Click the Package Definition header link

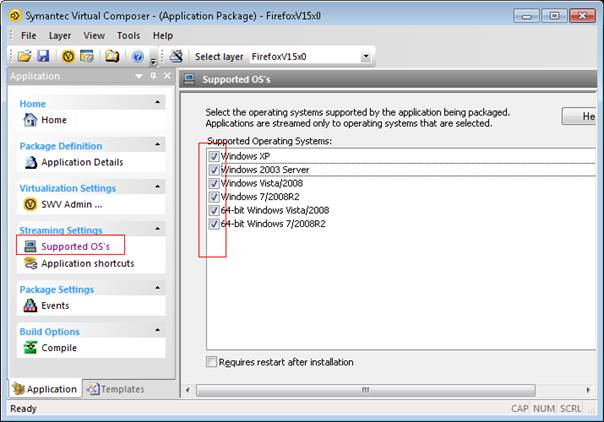tap(61, 146)
